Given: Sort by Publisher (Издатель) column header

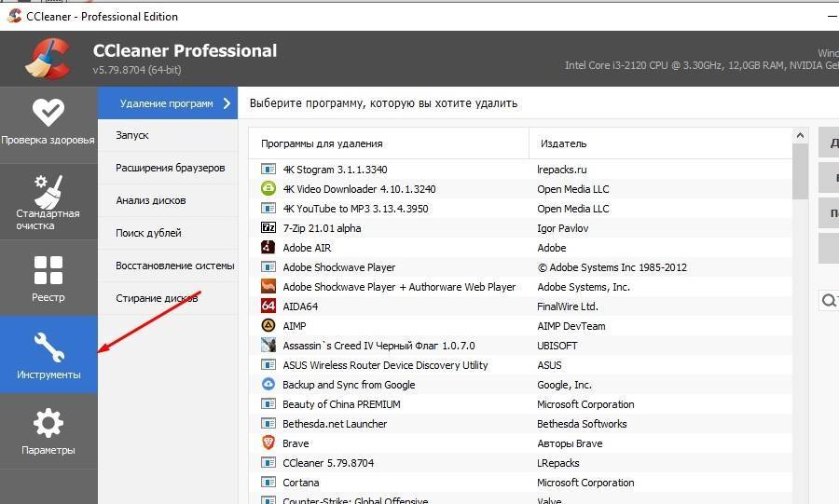Looking at the screenshot, I should point(562,143).
